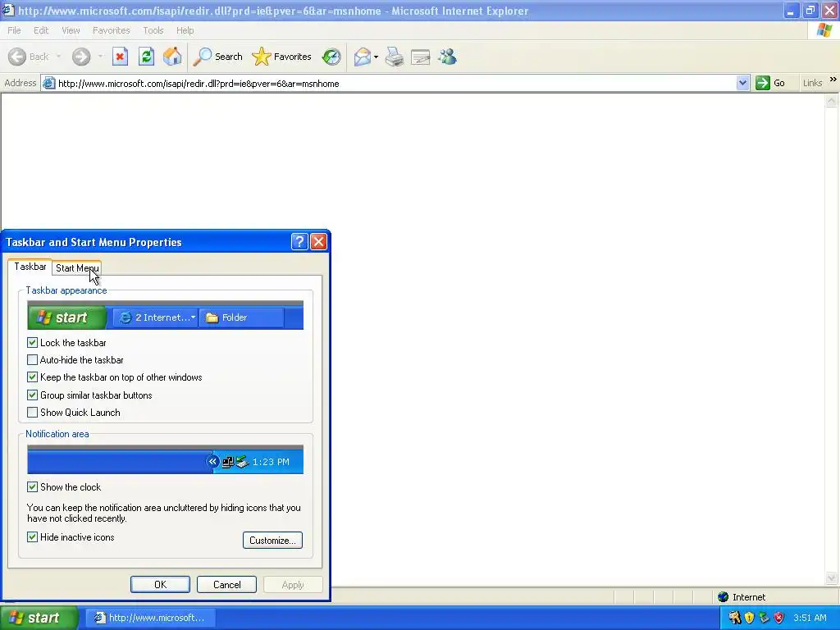The width and height of the screenshot is (840, 630).
Task: Select the Taskbar tab
Action: [30, 267]
